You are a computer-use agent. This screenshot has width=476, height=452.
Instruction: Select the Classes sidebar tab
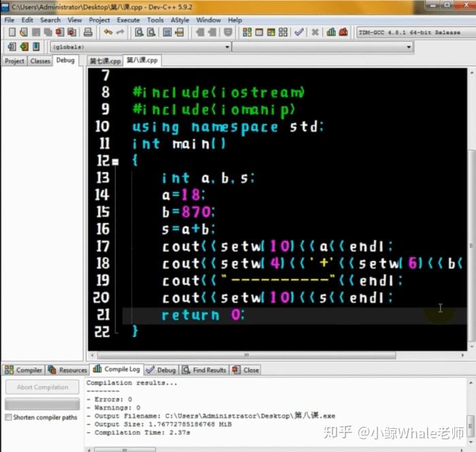(40, 61)
